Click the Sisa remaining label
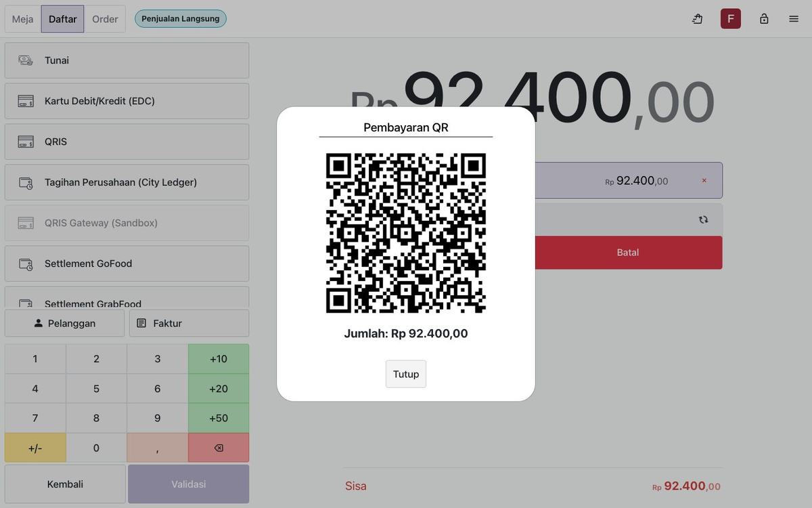The width and height of the screenshot is (812, 508). tap(356, 486)
